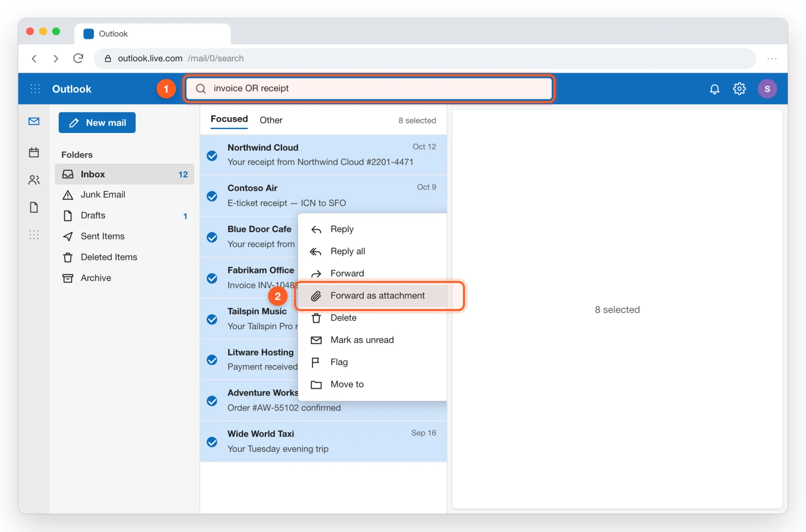
Task: Choose Forward in context menu
Action: click(x=372, y=273)
